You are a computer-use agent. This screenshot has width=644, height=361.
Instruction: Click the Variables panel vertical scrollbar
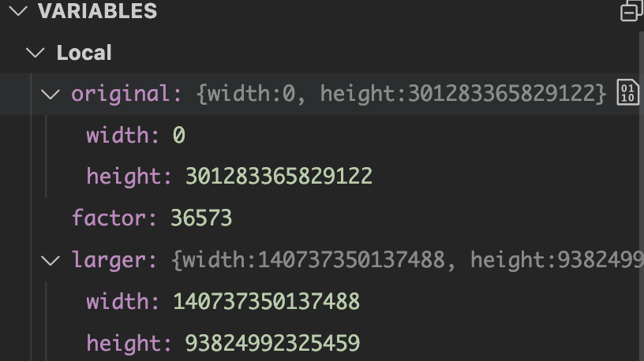(641, 193)
